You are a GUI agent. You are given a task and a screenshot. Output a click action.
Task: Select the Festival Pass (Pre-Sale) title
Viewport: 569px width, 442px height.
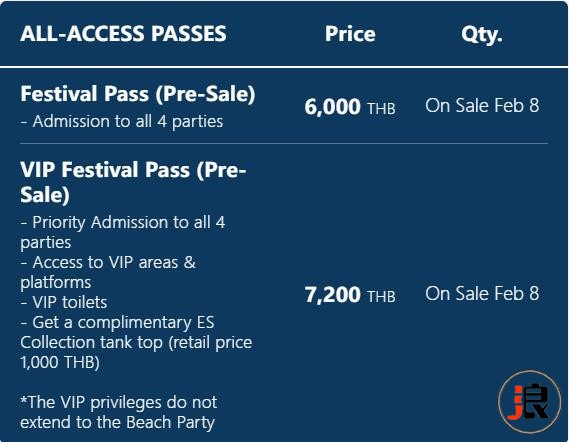[x=138, y=94]
